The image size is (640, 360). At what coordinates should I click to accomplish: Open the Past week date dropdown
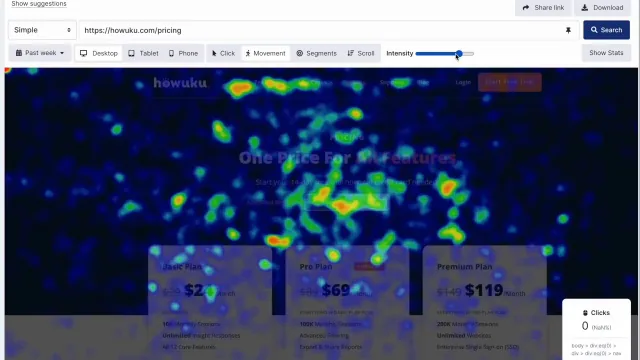click(40, 53)
